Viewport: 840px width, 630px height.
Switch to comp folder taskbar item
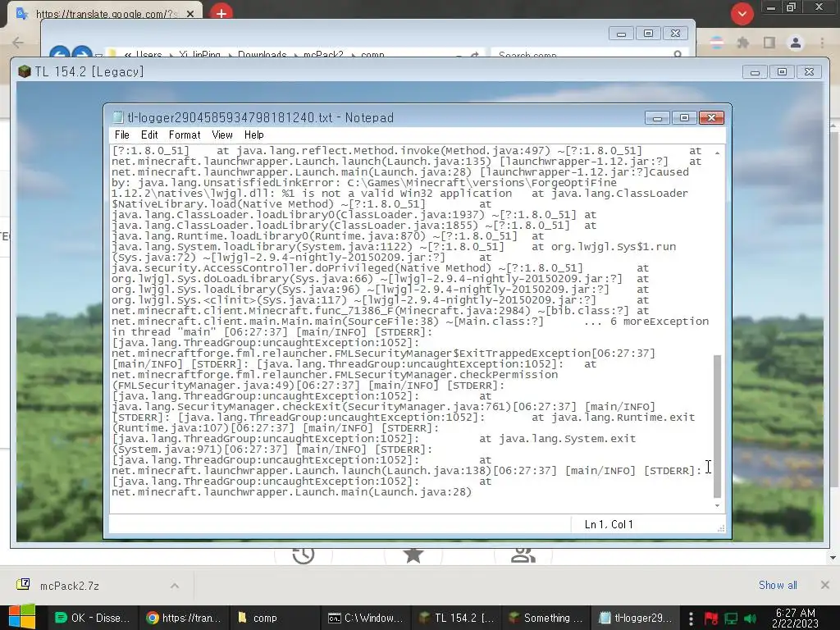275,618
